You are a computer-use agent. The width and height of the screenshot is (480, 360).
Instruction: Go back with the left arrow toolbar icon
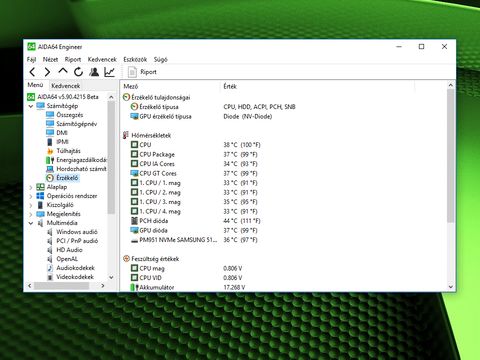pos(32,72)
